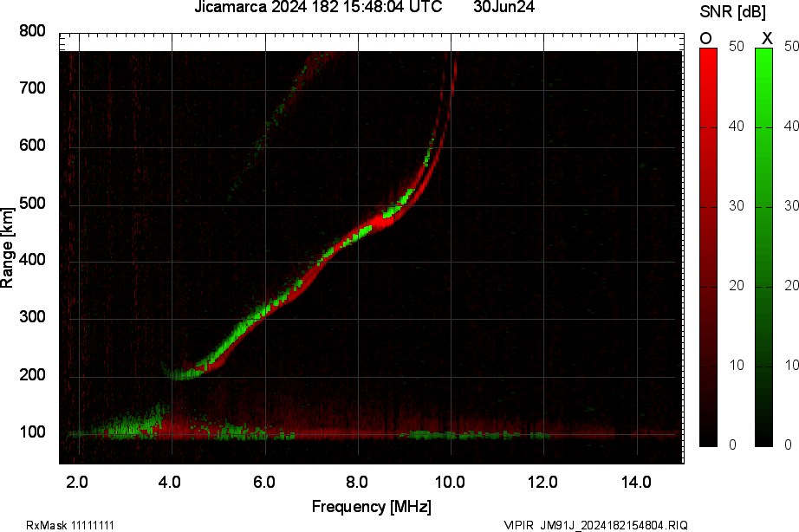Screen dimensions: 799x532
Task: Select the RxMask 11111111 text
Action: (70, 525)
